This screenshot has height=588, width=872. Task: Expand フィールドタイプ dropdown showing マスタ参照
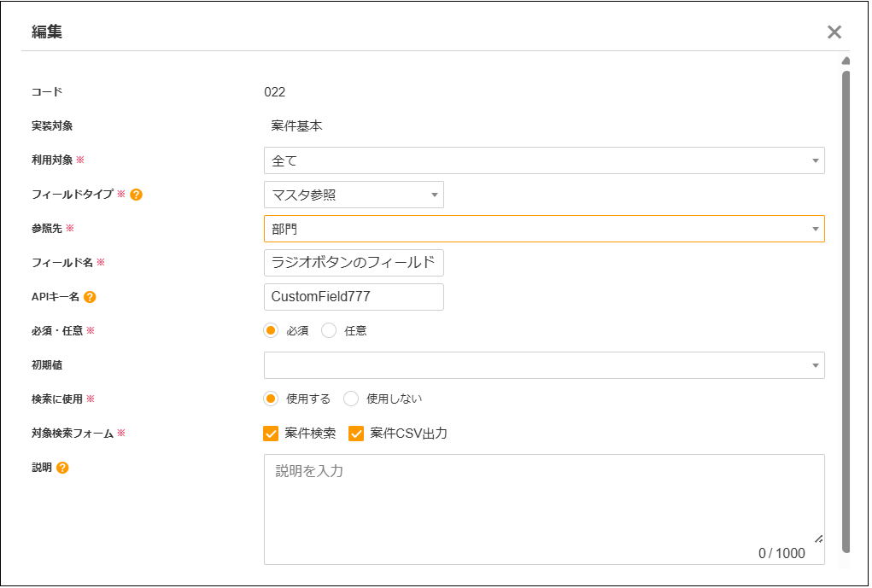[x=354, y=195]
